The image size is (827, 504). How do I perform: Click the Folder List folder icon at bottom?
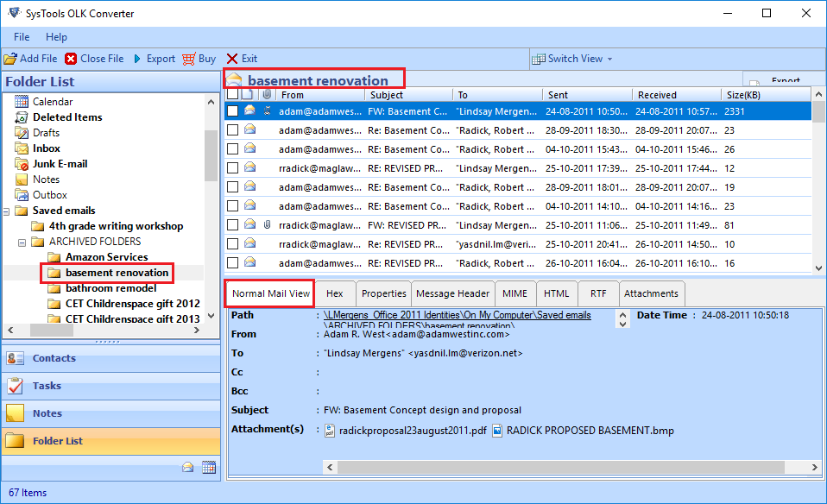tap(16, 441)
